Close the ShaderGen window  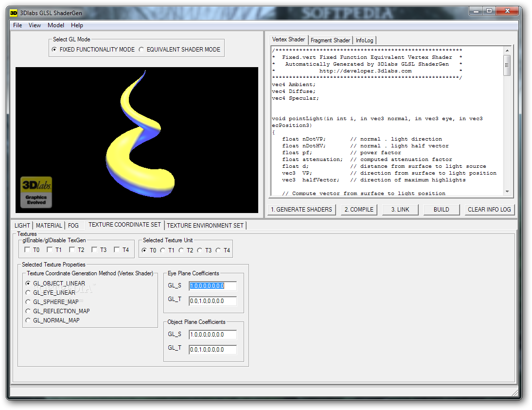click(x=507, y=11)
